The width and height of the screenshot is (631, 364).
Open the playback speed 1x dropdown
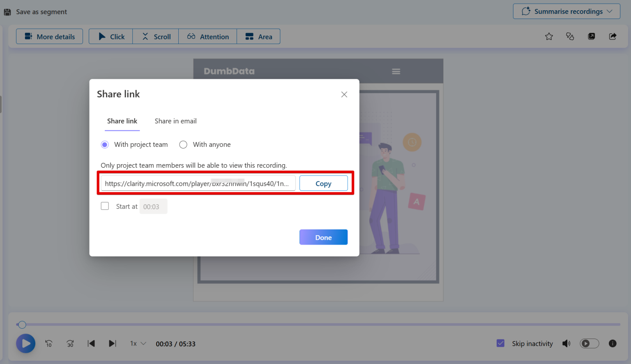click(x=138, y=343)
